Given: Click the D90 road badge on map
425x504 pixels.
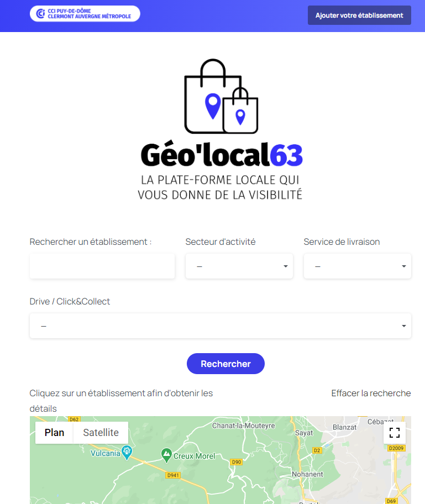Looking at the screenshot, I should [x=237, y=462].
